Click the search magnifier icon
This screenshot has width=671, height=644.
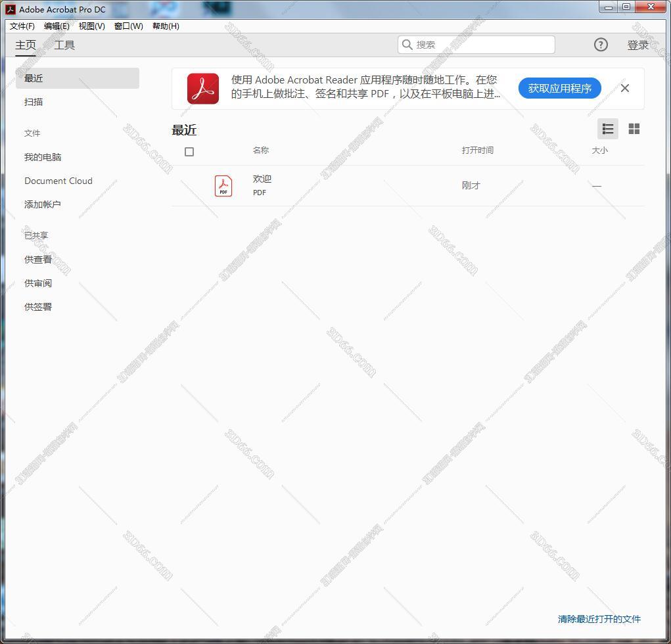407,45
